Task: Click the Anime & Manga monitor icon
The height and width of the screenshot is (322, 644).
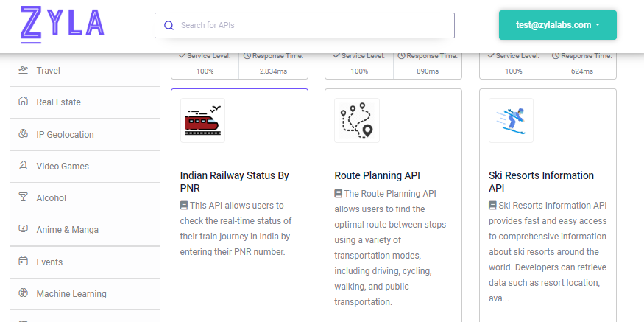Action: [x=24, y=229]
